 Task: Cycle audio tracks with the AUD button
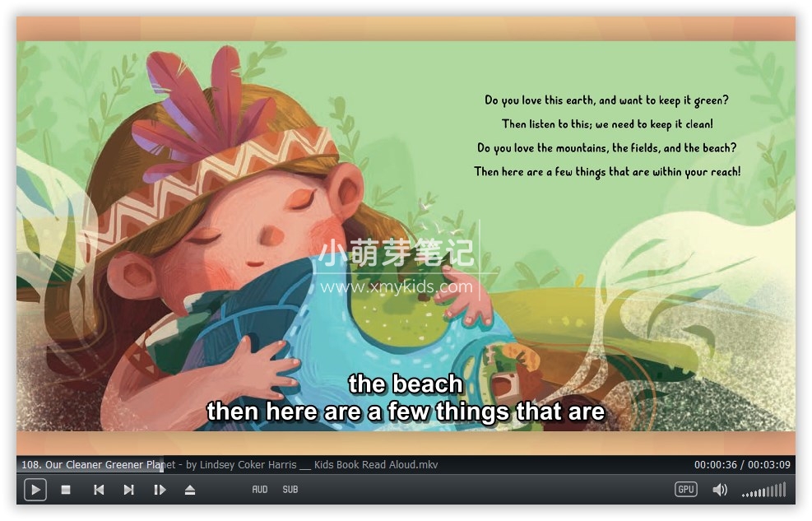(x=259, y=489)
